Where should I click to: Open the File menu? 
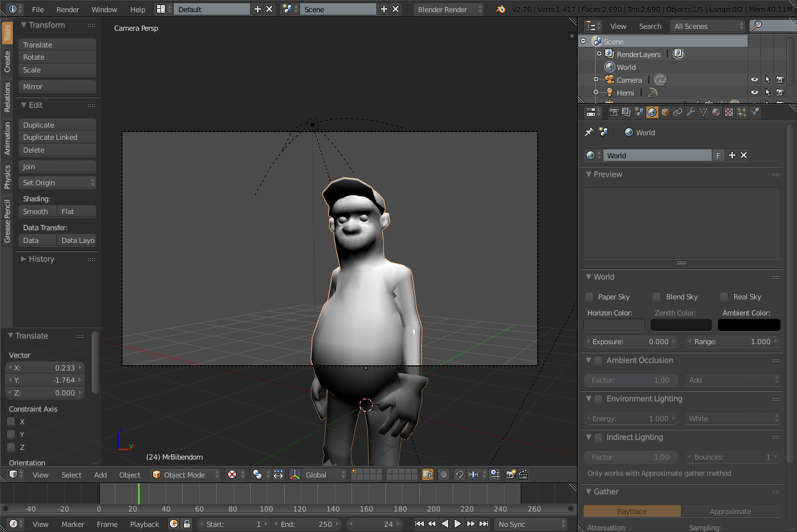tap(38, 9)
